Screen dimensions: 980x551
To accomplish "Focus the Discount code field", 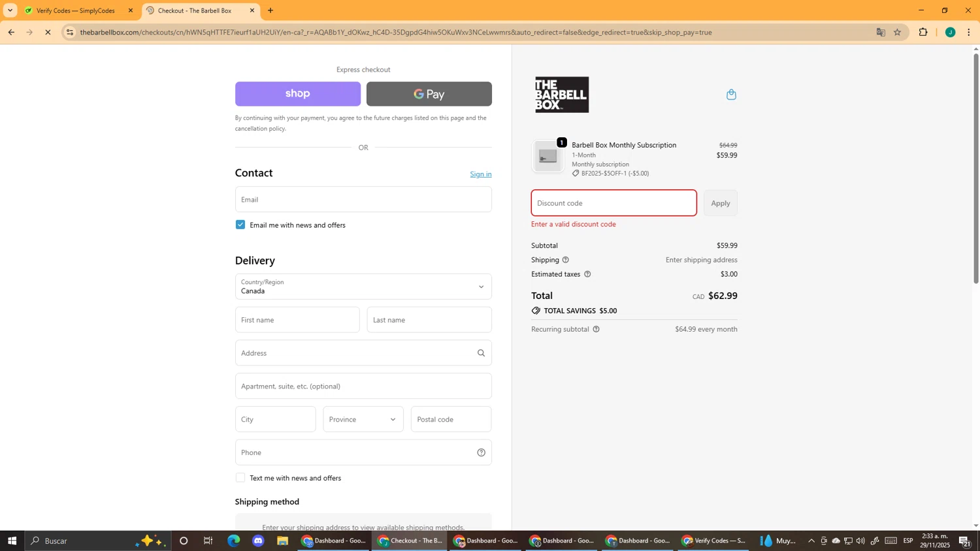I will pos(614,203).
